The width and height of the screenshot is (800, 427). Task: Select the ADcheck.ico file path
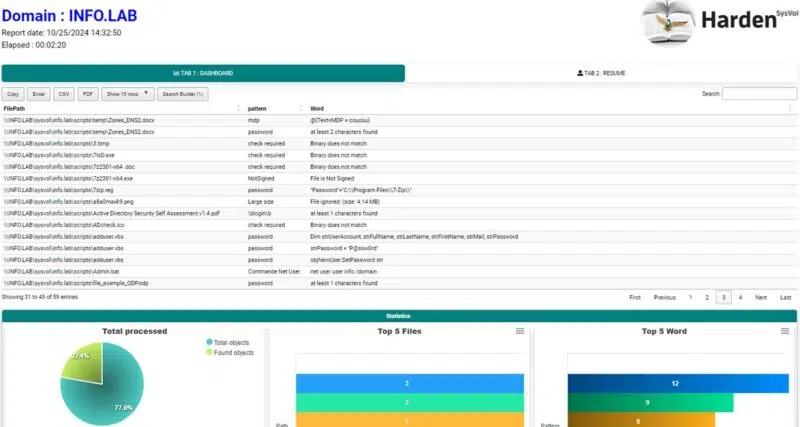pyautogui.click(x=64, y=225)
